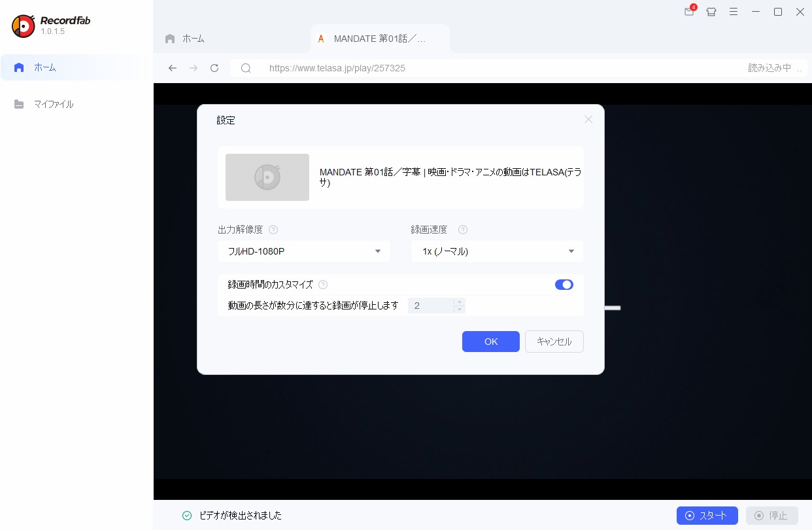Expand the 1x (ノーマル) speed dropdown
The height and width of the screenshot is (530, 812).
point(497,251)
